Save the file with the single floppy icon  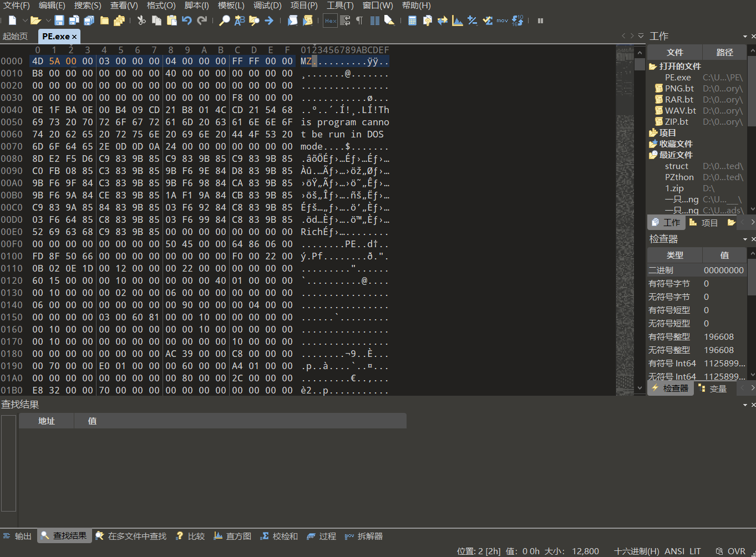tap(59, 21)
